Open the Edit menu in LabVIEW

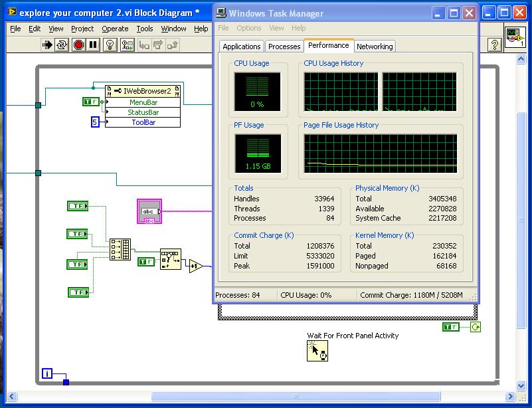click(x=35, y=29)
